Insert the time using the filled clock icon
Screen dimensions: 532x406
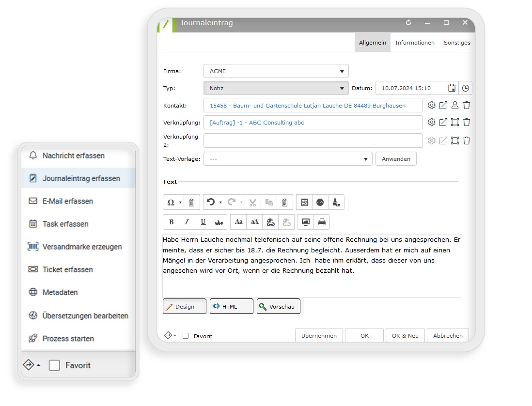pyautogui.click(x=320, y=203)
